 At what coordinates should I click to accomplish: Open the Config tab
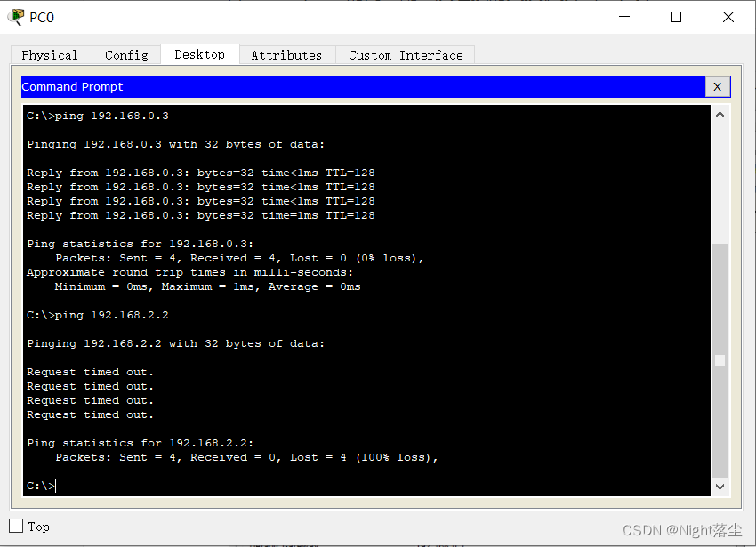(126, 55)
